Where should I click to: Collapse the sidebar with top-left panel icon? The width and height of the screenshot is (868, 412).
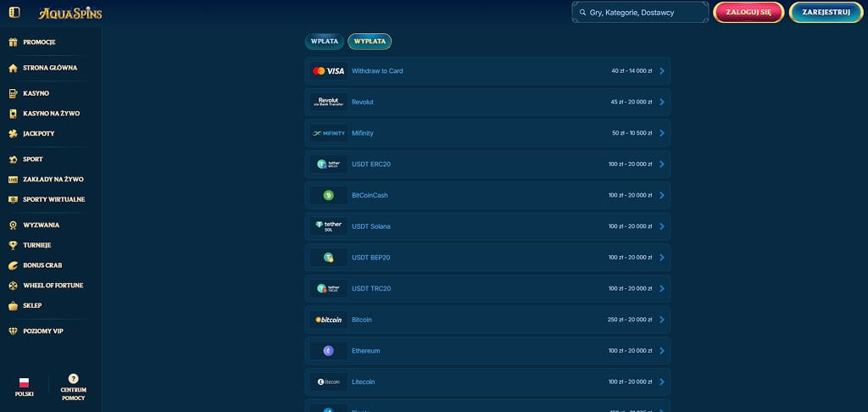(14, 12)
